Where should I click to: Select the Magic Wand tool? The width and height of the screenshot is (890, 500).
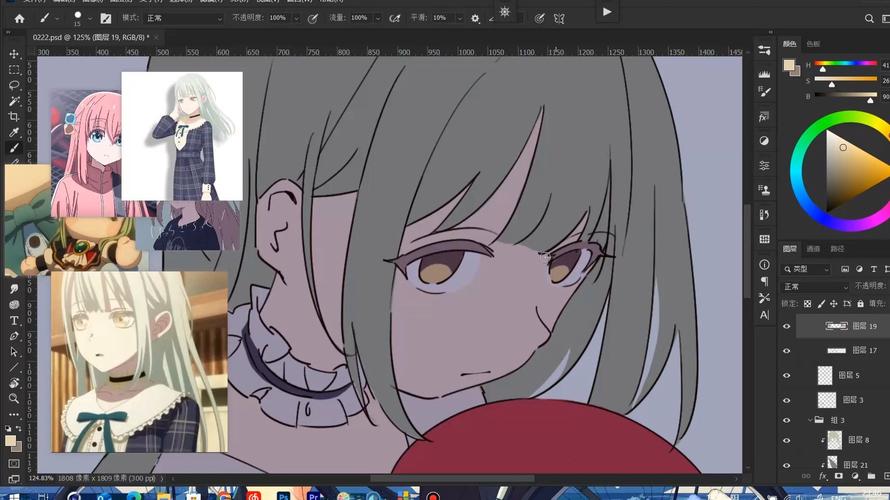point(14,101)
